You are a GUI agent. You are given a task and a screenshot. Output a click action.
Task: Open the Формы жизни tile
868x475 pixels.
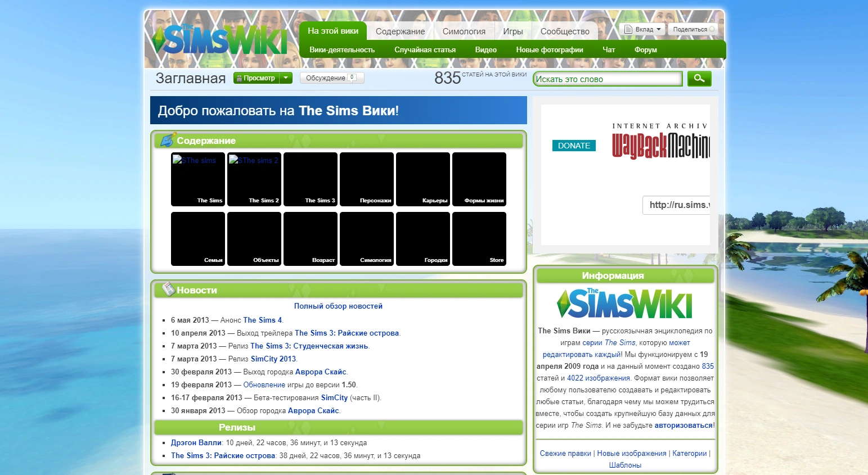(479, 179)
